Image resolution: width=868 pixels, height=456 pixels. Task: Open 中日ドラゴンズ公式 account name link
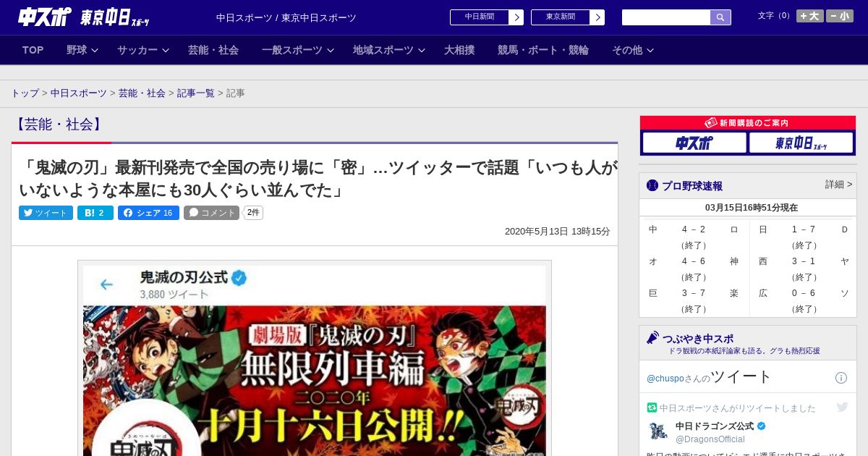pos(715,426)
